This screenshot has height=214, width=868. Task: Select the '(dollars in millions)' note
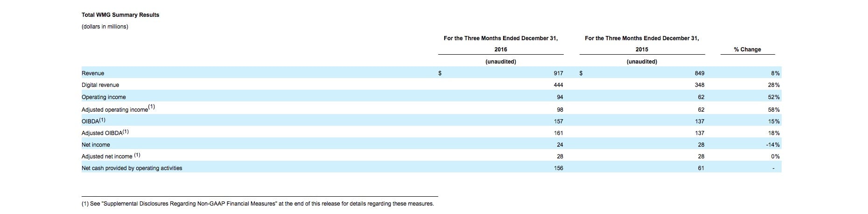(105, 27)
